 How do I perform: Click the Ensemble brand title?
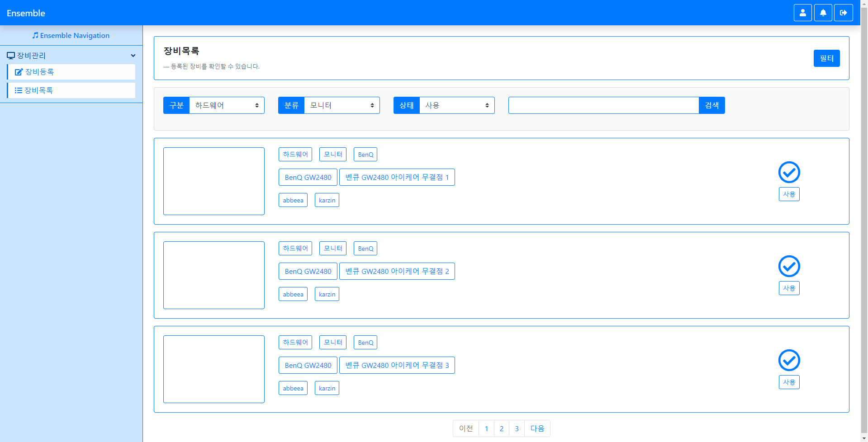[26, 13]
